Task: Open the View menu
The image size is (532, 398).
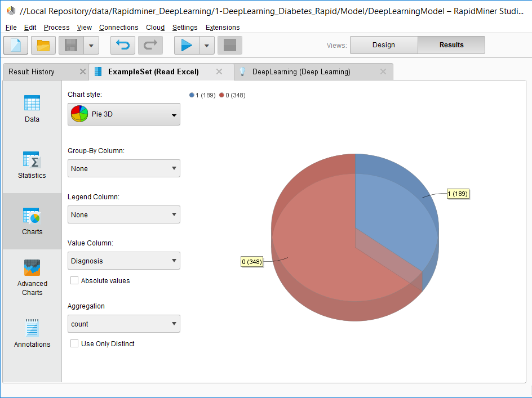Action: (84, 28)
